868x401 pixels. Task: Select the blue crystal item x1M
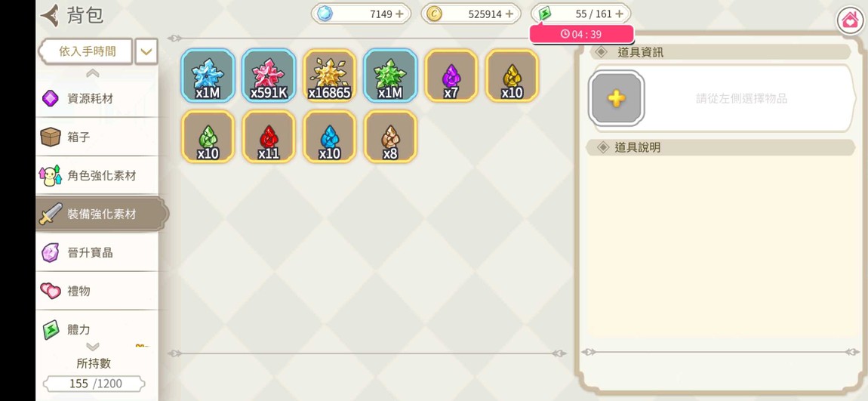point(208,76)
